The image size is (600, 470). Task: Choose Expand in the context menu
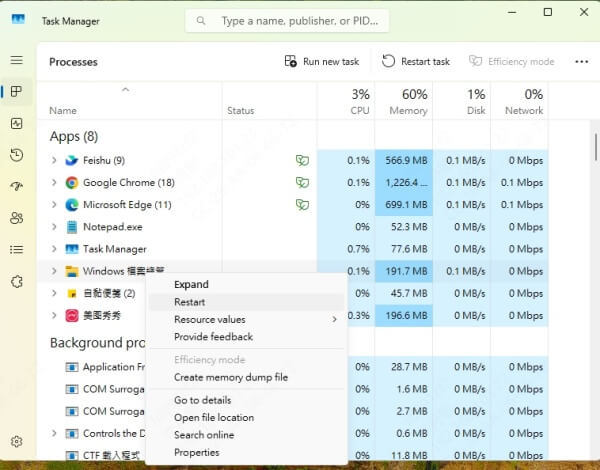246,284
